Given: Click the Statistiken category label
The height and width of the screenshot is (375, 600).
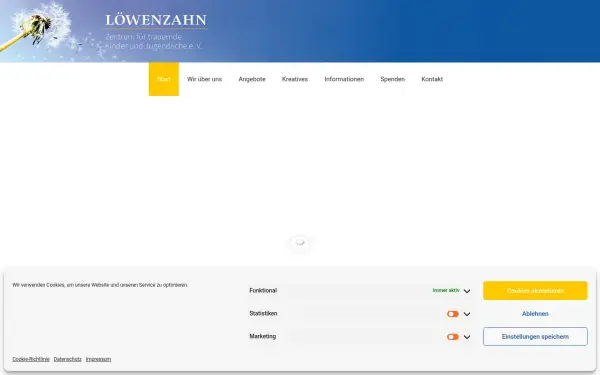Looking at the screenshot, I should 263,313.
